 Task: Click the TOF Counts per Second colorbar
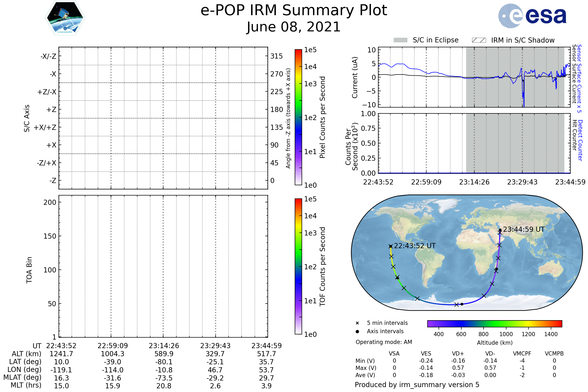click(298, 266)
